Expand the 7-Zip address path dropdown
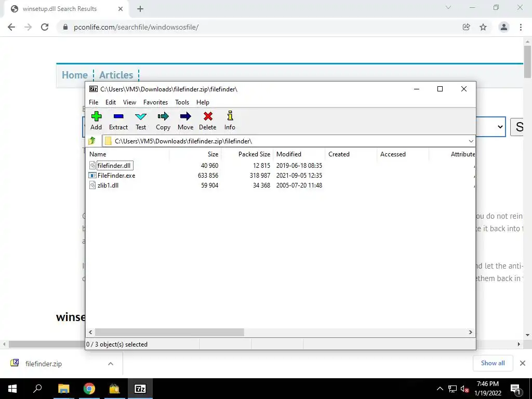 click(471, 141)
